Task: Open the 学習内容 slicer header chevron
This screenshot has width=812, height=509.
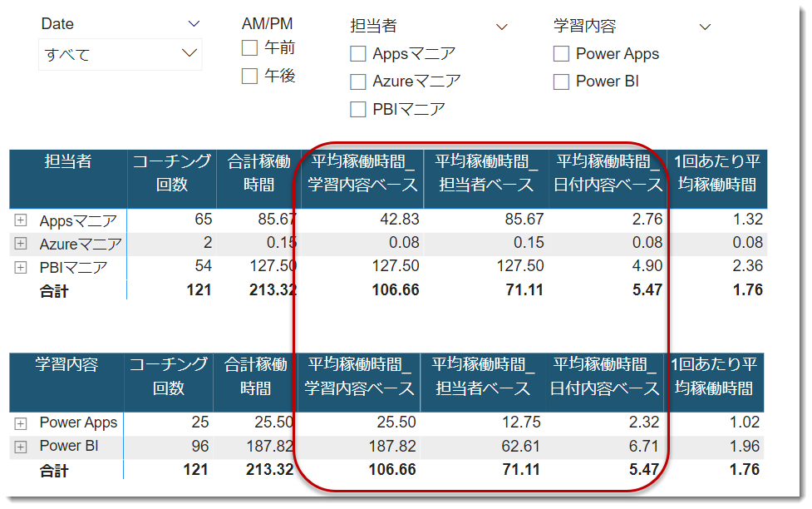Action: click(705, 27)
